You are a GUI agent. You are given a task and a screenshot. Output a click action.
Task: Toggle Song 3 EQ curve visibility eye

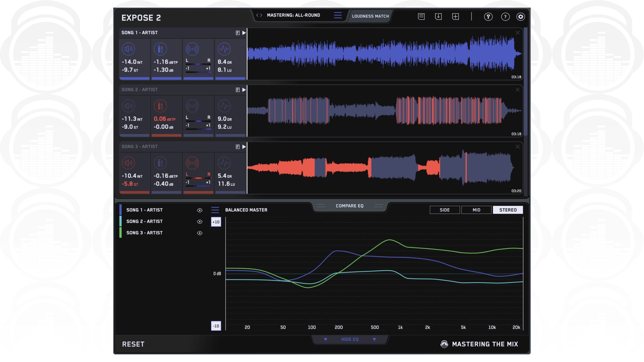pos(200,233)
